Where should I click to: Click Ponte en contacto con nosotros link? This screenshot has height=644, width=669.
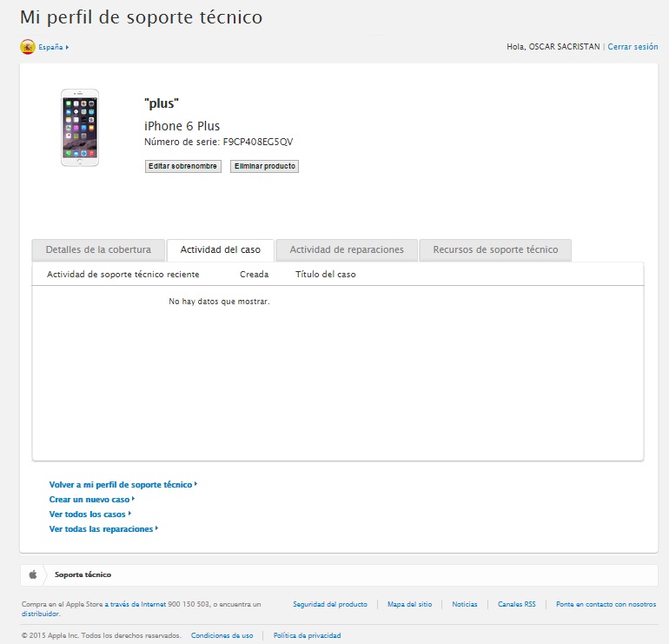point(606,604)
